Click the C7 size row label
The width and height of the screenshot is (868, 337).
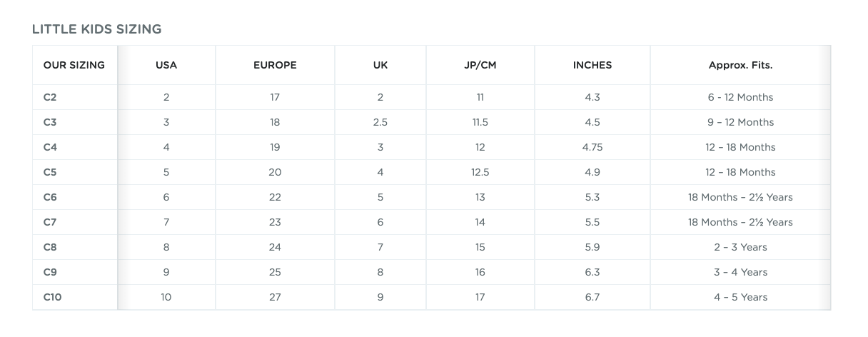50,222
